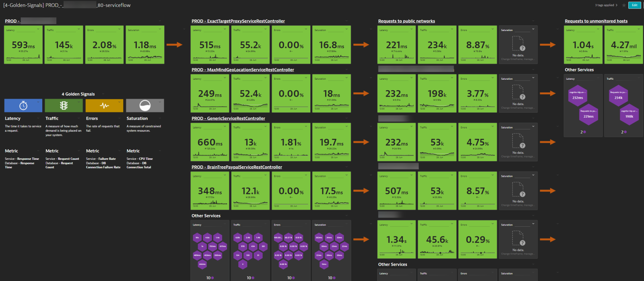Viewport: 644px width, 281px height.
Task: Select the 232ms cognito-idp hexagon in Other Services
Action: [578, 95]
